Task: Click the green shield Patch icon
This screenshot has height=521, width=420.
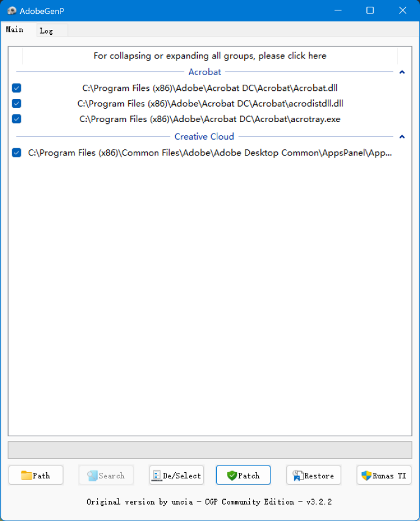Action: tap(231, 475)
